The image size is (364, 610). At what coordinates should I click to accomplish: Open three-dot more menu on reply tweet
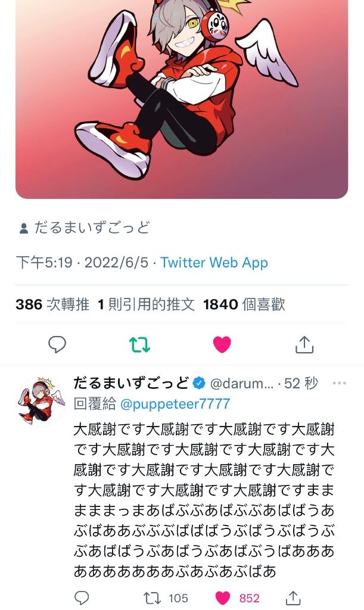340,383
